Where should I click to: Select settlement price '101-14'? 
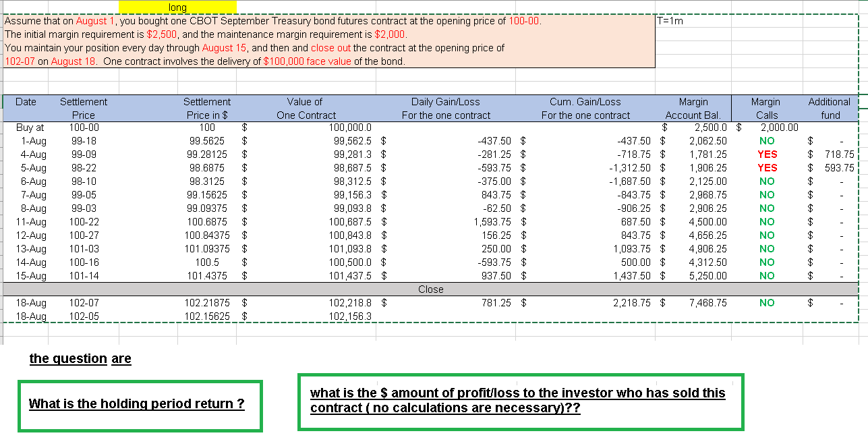coord(85,276)
